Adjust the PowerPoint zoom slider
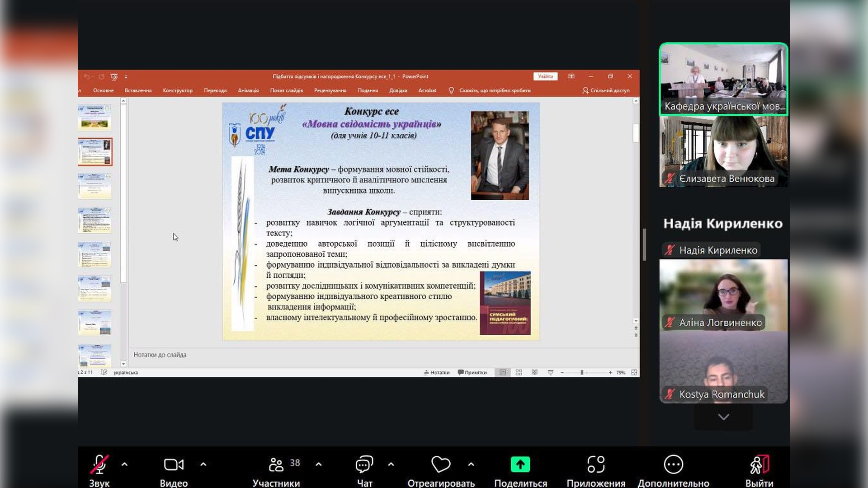 coord(582,372)
